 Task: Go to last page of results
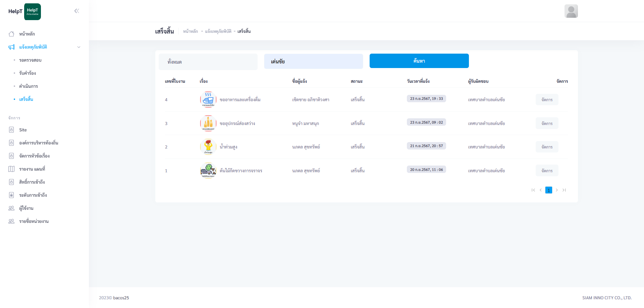coord(564,190)
